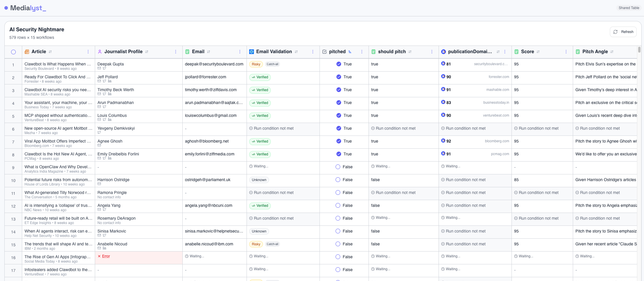Sort the publicationDomain column
The width and height of the screenshot is (644, 281).
point(498,52)
